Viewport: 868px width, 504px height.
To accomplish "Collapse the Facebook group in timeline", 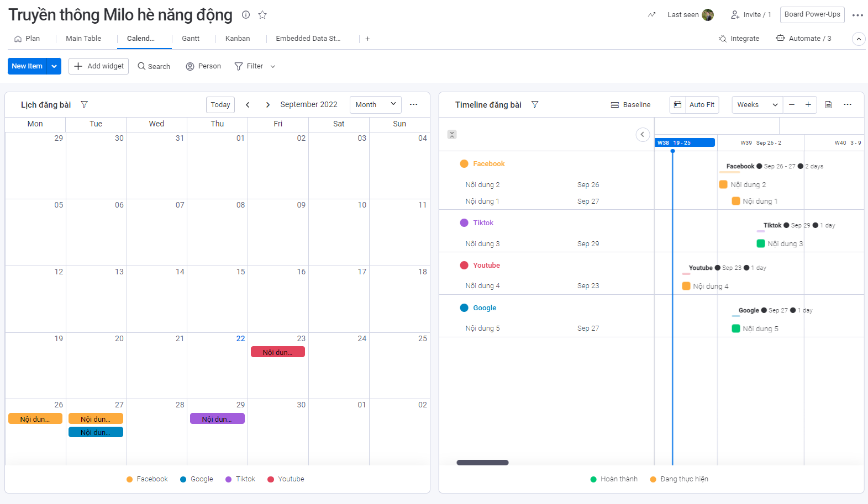I will click(464, 164).
